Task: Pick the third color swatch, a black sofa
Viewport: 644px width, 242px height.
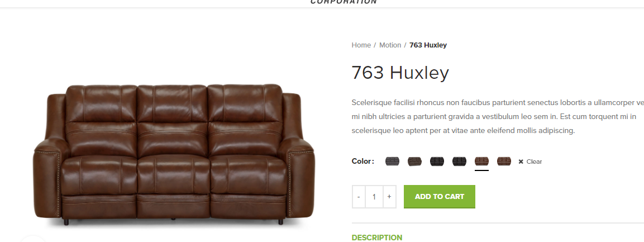Action: tap(437, 162)
